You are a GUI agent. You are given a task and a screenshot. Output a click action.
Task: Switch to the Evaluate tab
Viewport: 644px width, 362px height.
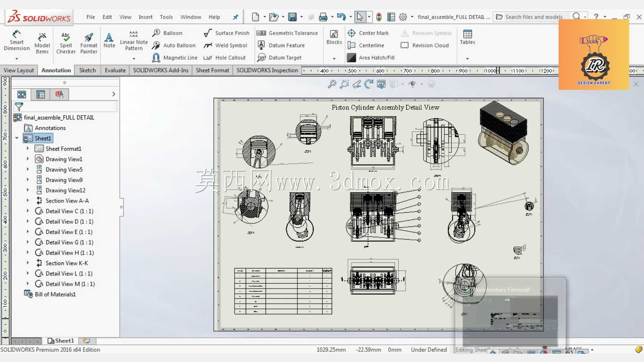click(115, 70)
